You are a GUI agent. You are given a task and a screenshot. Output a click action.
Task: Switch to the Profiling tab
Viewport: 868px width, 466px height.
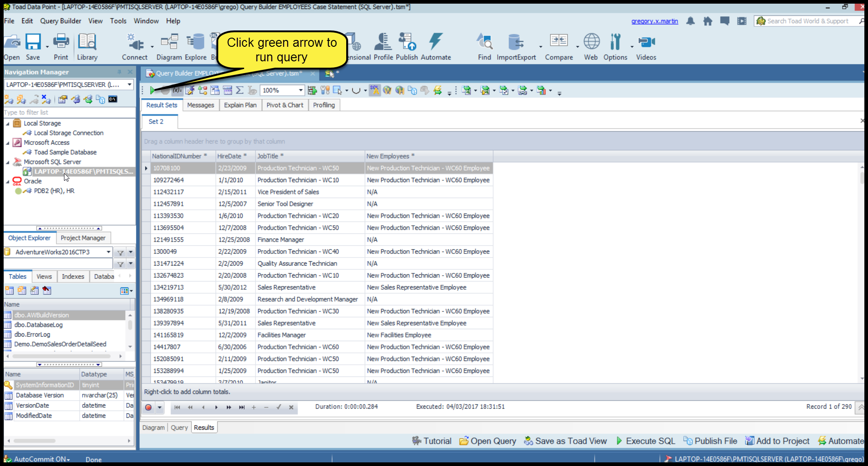324,105
